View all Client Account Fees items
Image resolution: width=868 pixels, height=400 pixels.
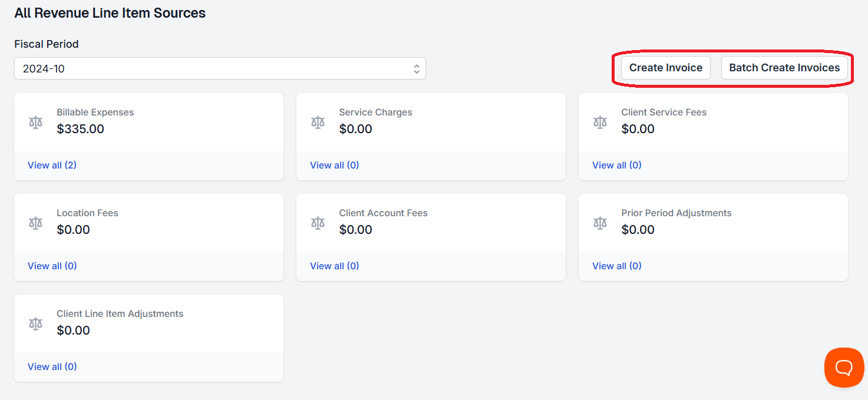point(334,266)
